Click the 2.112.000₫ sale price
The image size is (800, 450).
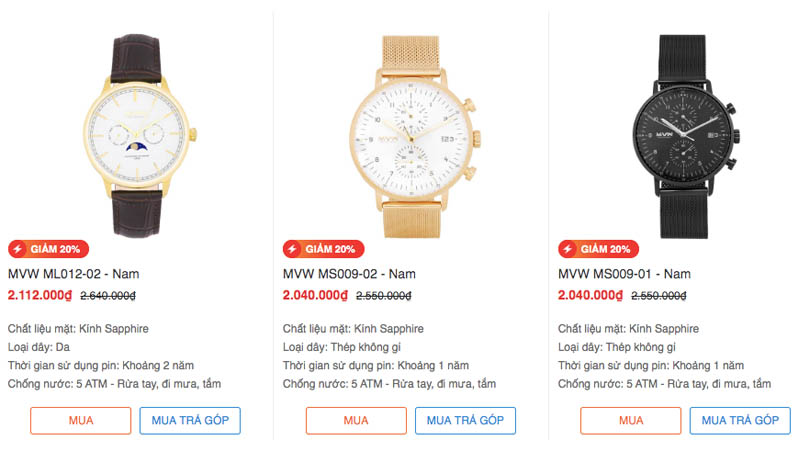[x=40, y=295]
